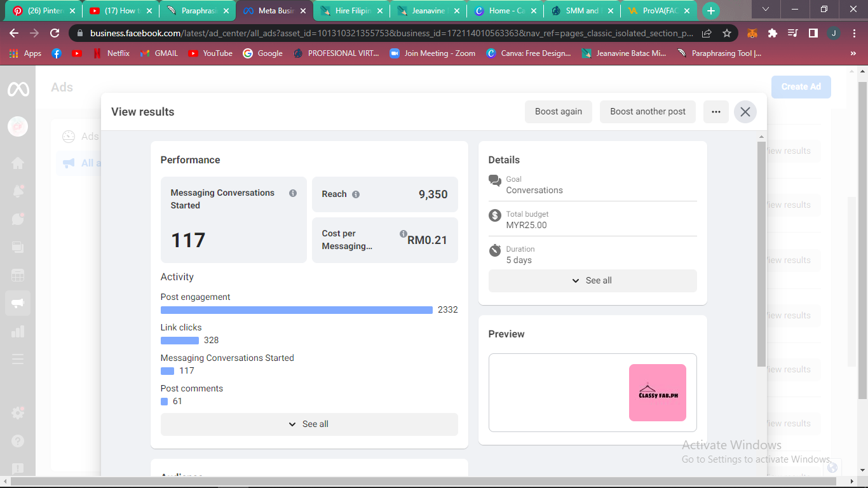This screenshot has width=868, height=488.
Task: Close the Meta Business tab
Action: pos(302,11)
